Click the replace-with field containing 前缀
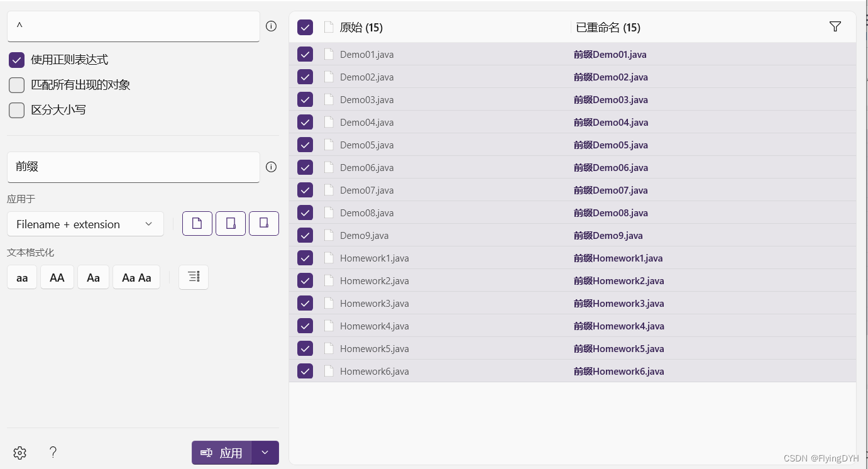Image resolution: width=868 pixels, height=469 pixels. pyautogui.click(x=133, y=167)
